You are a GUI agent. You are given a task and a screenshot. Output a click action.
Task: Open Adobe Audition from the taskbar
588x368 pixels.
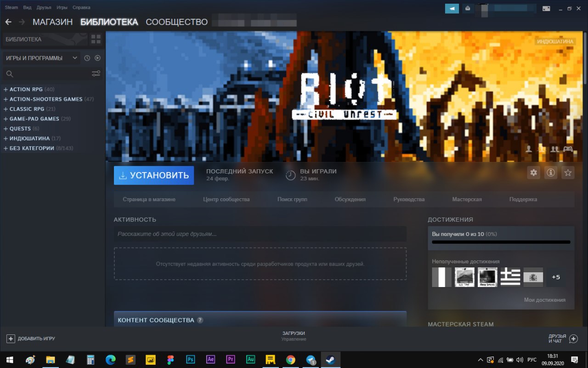tap(250, 359)
